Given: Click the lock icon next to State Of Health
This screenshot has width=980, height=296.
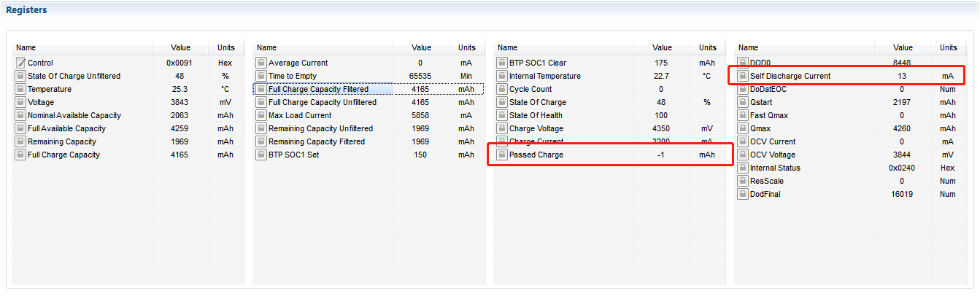Looking at the screenshot, I should coord(502,115).
